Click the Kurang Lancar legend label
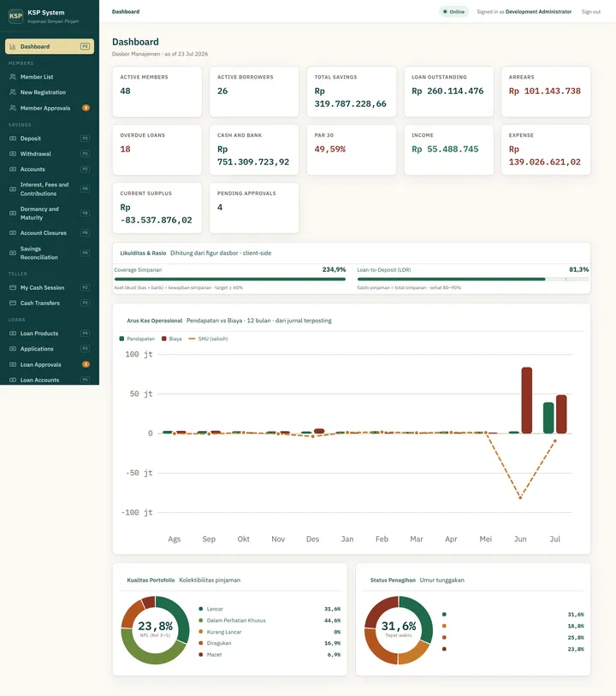Viewport: 616px width, 696px height. (x=224, y=632)
